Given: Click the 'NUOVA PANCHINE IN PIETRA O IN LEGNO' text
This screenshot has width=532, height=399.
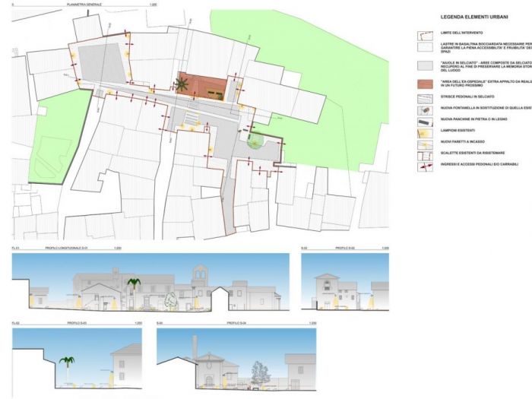Looking at the screenshot, I should pos(473,119).
